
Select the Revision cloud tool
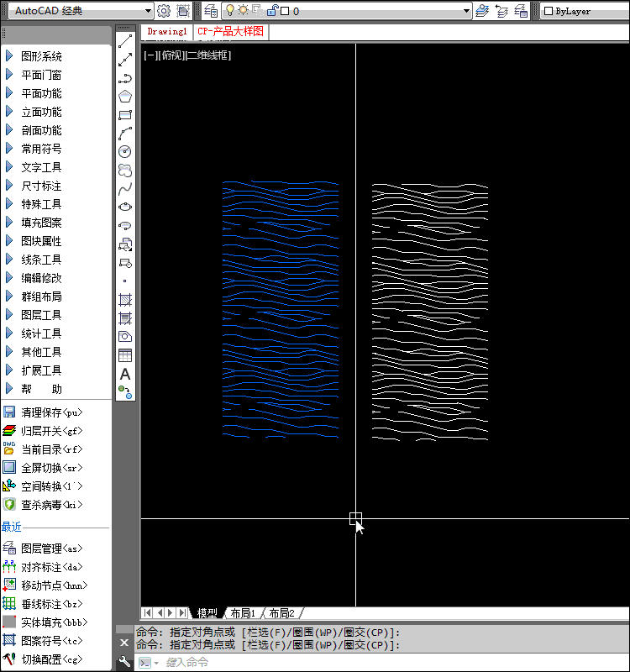(125, 171)
